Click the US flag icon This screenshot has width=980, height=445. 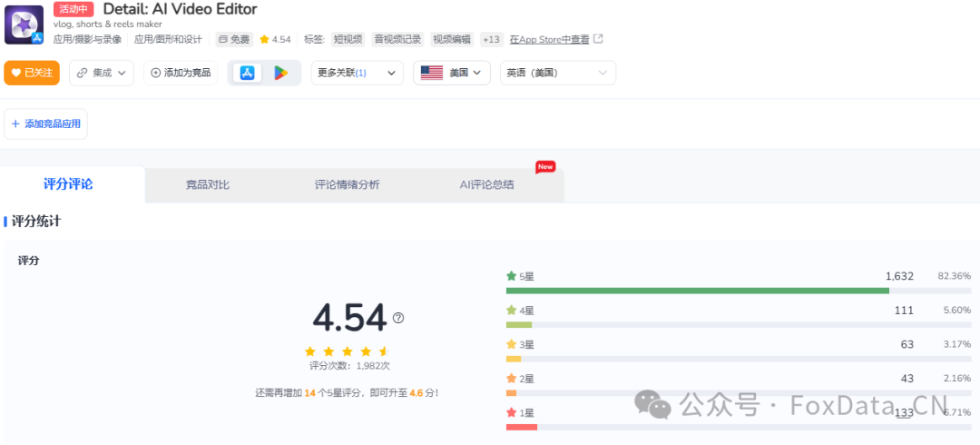point(432,73)
